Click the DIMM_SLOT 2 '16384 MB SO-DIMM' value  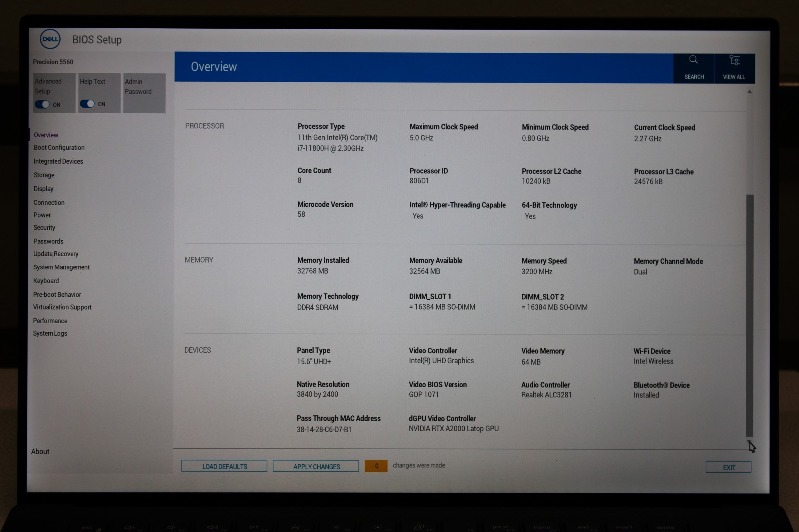tap(554, 307)
